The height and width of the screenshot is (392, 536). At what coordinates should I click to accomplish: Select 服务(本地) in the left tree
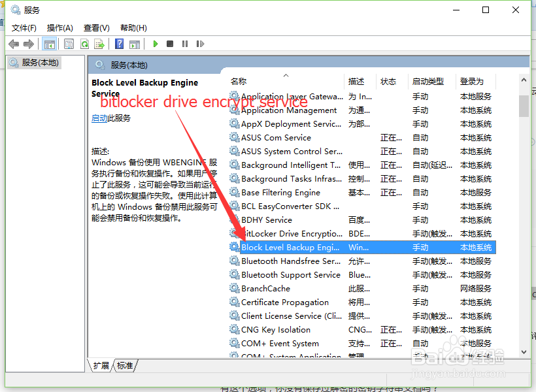click(x=34, y=63)
